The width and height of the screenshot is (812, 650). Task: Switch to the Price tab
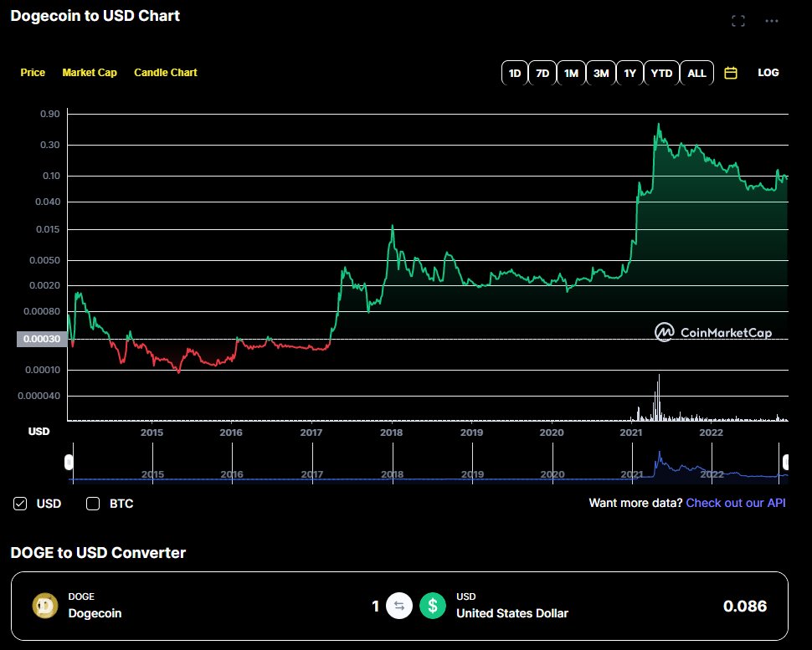tap(33, 73)
